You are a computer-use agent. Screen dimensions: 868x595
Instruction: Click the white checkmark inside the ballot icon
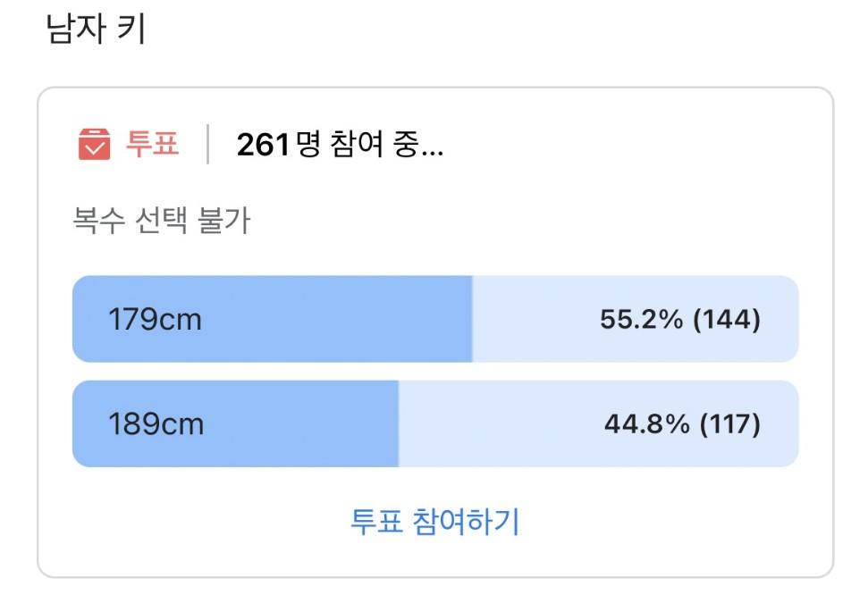click(x=94, y=148)
